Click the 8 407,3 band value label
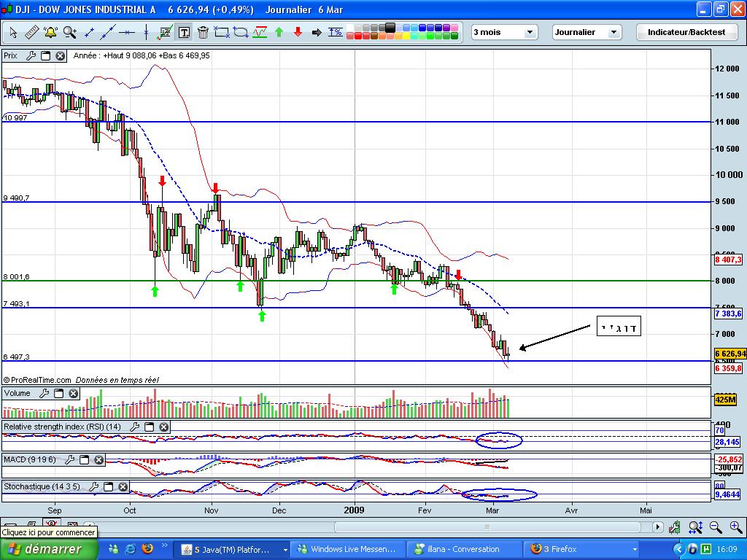Screen dimensions: 747x560 pos(729,260)
